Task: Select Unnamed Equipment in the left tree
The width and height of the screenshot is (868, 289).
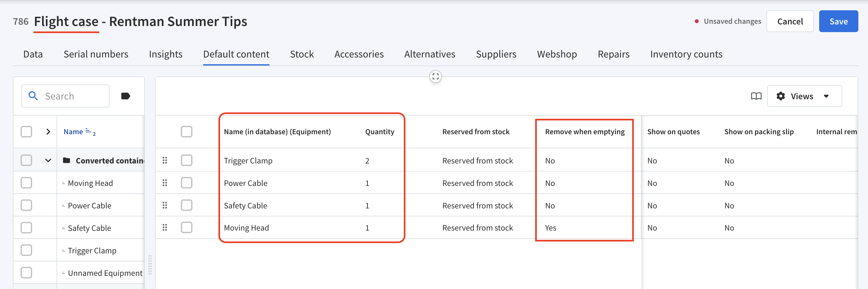Action: pos(105,273)
